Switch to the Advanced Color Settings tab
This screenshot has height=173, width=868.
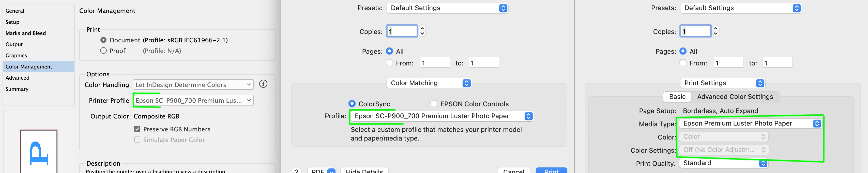pos(735,97)
